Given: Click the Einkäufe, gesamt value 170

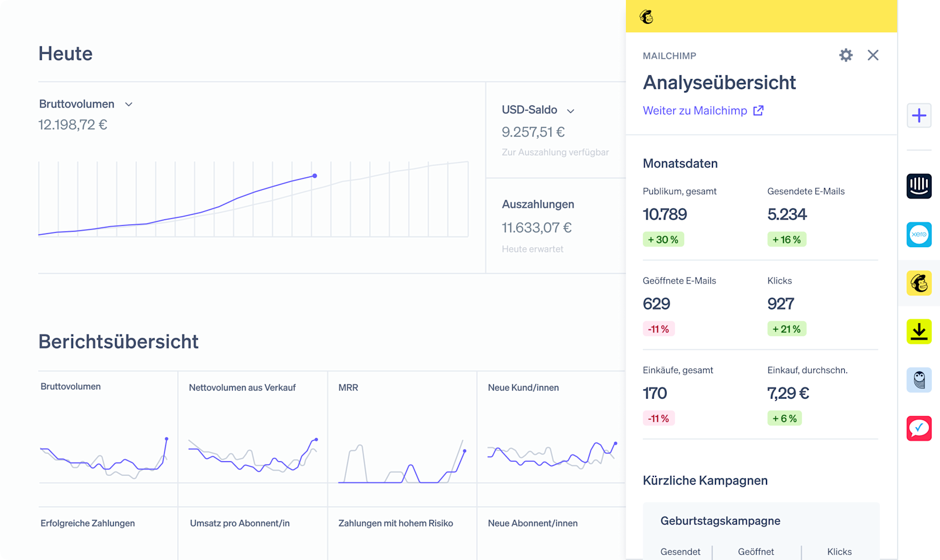Looking at the screenshot, I should point(655,393).
